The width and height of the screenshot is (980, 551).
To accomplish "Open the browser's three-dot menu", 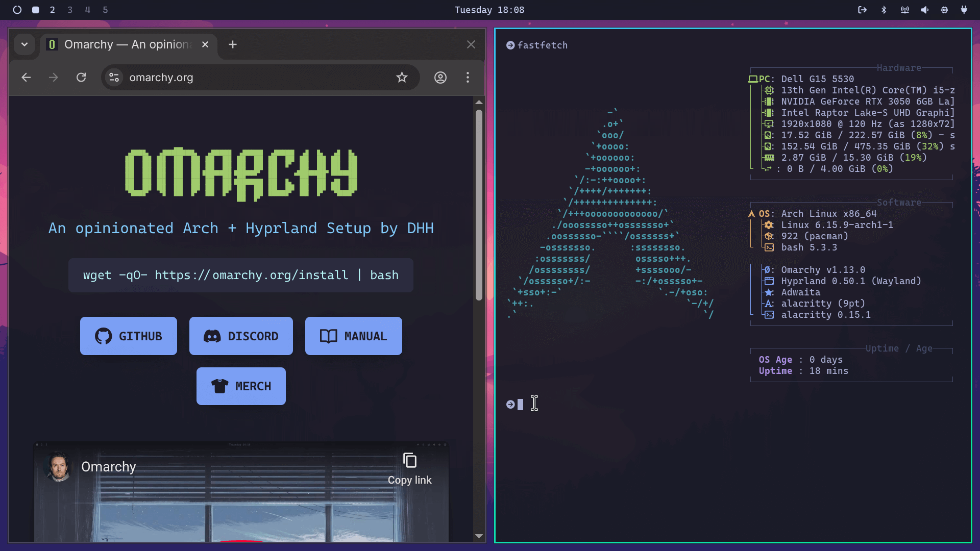I will click(468, 77).
